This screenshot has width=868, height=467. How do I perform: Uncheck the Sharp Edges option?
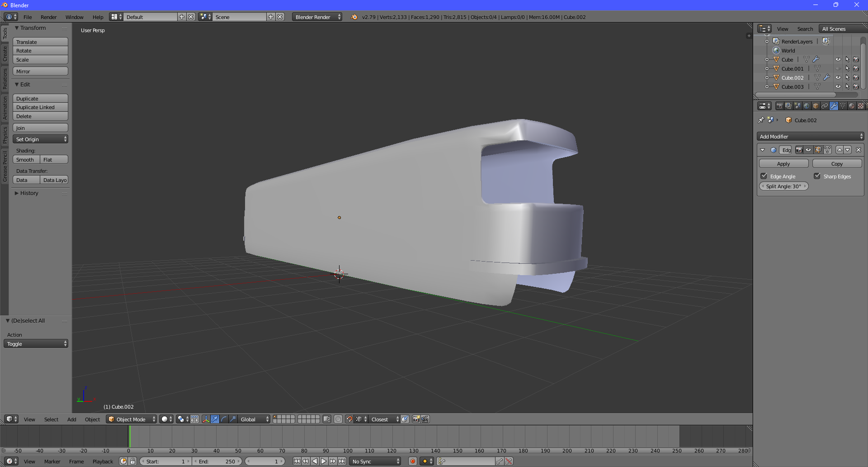(x=817, y=176)
